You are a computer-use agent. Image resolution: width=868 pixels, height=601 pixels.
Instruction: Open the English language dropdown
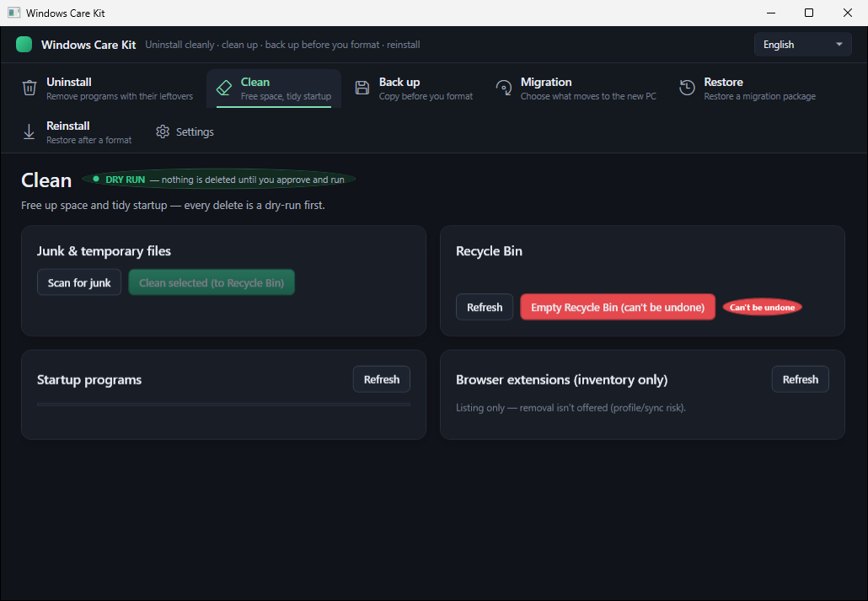802,45
